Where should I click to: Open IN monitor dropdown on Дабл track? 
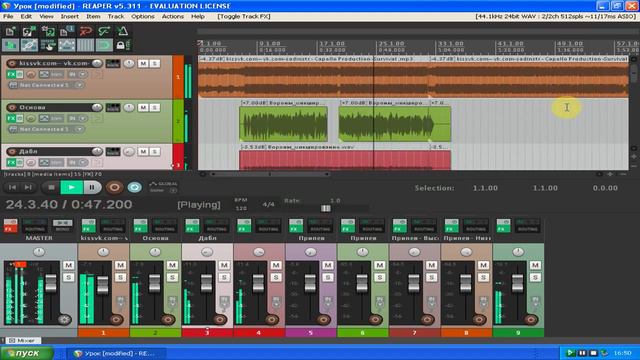coord(83,162)
